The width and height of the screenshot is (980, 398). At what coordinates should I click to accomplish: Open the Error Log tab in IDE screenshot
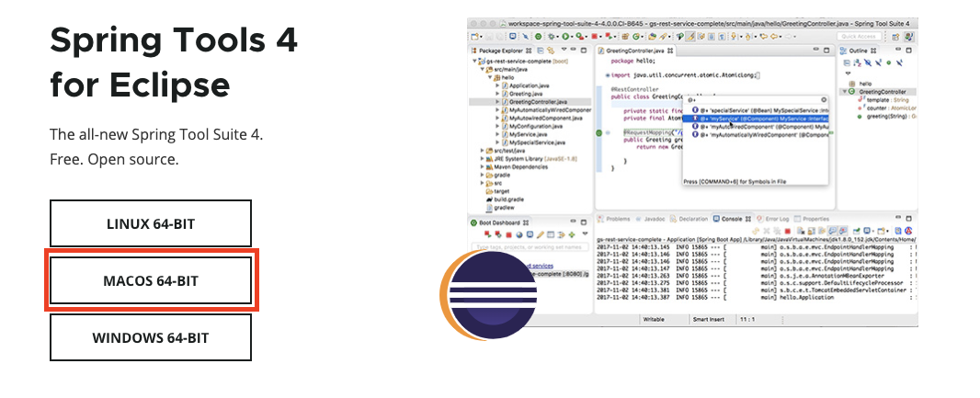click(773, 219)
